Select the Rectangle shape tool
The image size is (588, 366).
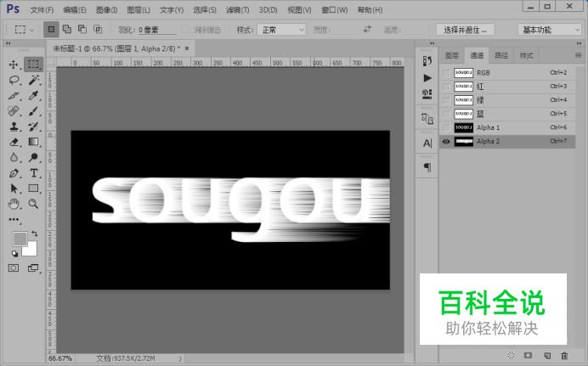coord(33,189)
